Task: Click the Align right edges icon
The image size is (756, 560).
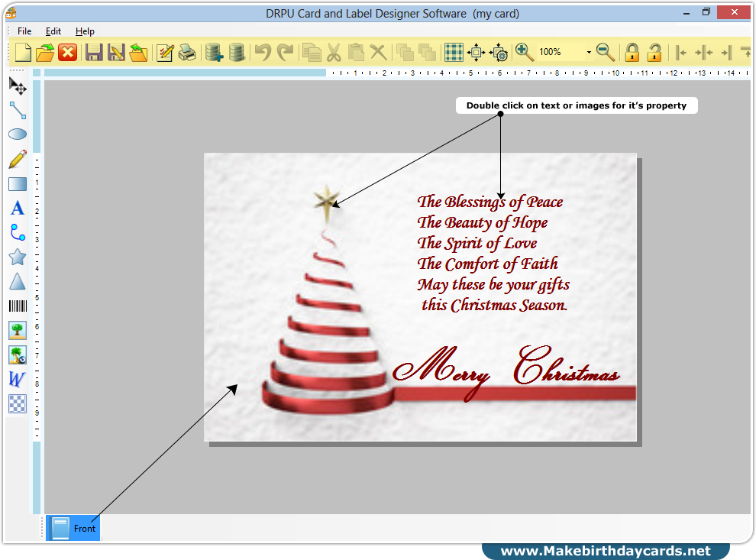Action: click(x=726, y=52)
